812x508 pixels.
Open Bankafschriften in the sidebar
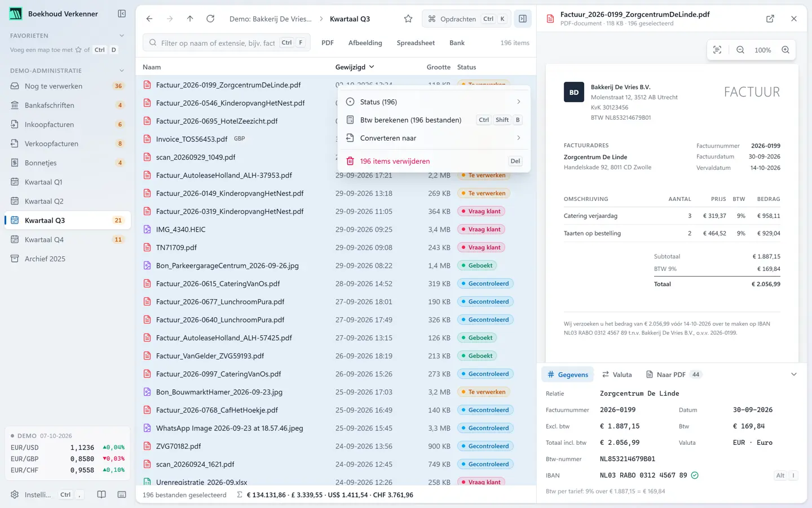68,105
